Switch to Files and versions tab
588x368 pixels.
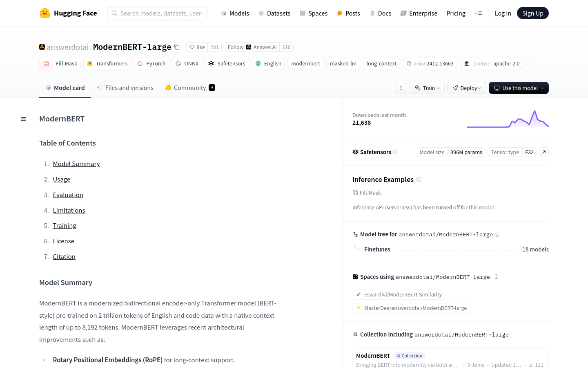coord(125,88)
